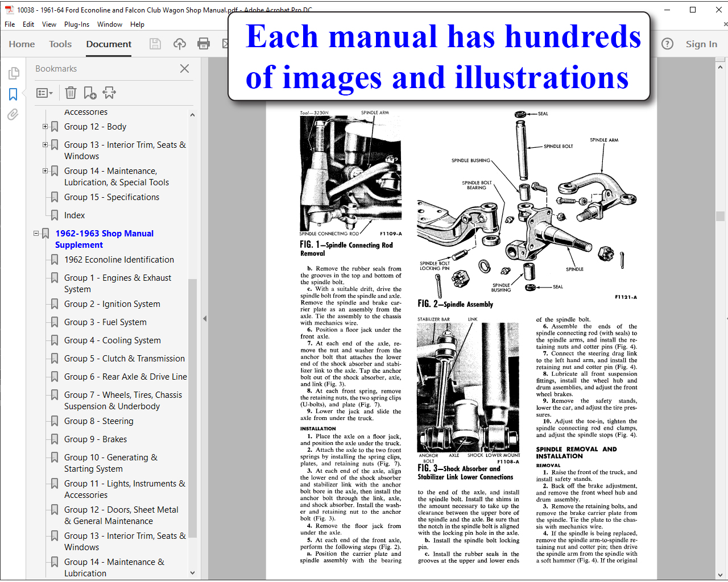Collapse 1962-1963 Shop Manual Supplement bookmark
Screen dimensions: 728x582
tap(36, 234)
